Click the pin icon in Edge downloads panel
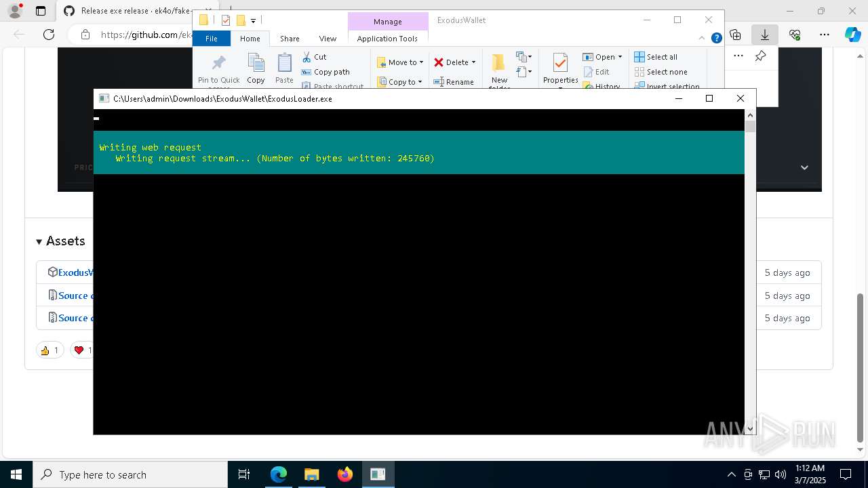The width and height of the screenshot is (868, 488). click(761, 56)
